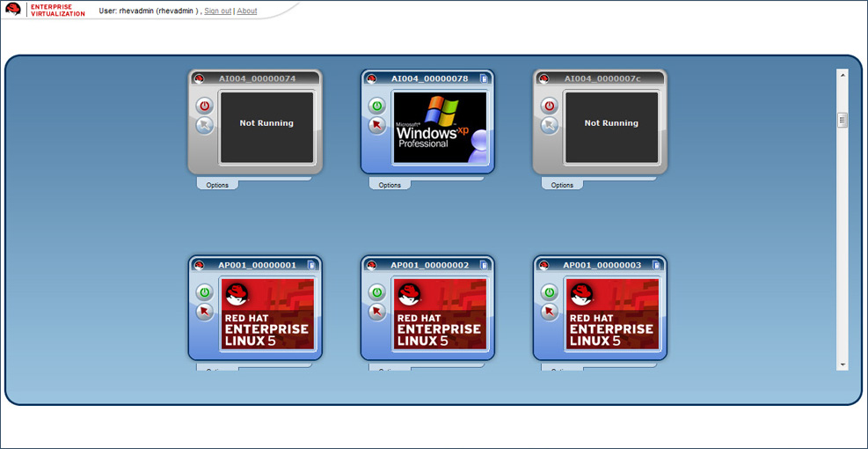868x449 pixels.
Task: Click the AP001_00000001 title text
Action: tap(258, 266)
